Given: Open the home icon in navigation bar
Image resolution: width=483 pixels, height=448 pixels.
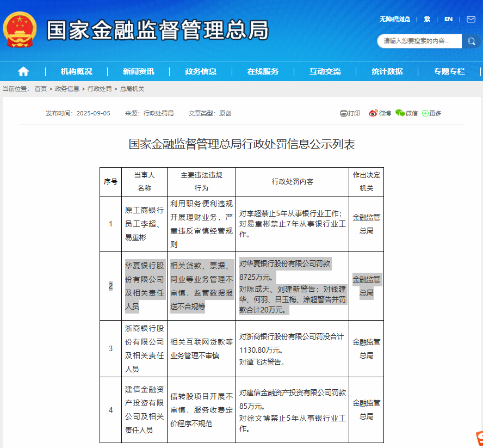Looking at the screenshot, I should [x=23, y=71].
